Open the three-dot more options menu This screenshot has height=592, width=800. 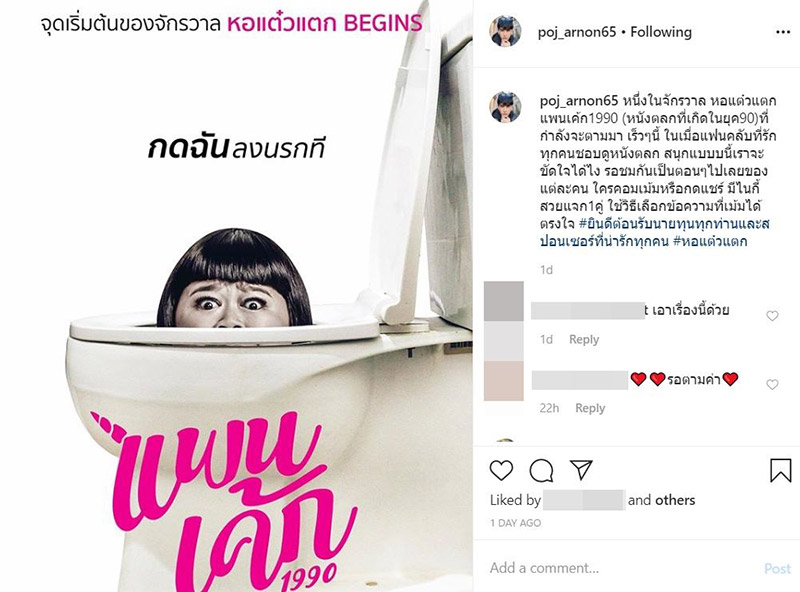click(783, 32)
